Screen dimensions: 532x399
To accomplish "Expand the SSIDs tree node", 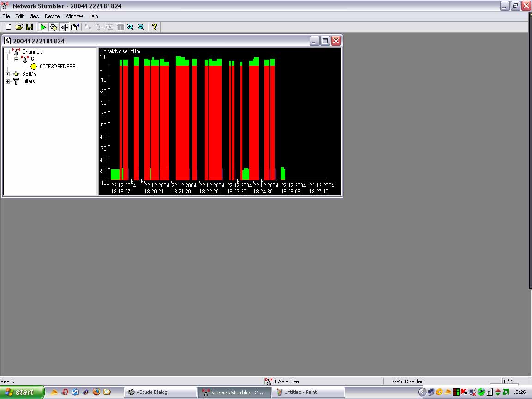I will tap(7, 74).
